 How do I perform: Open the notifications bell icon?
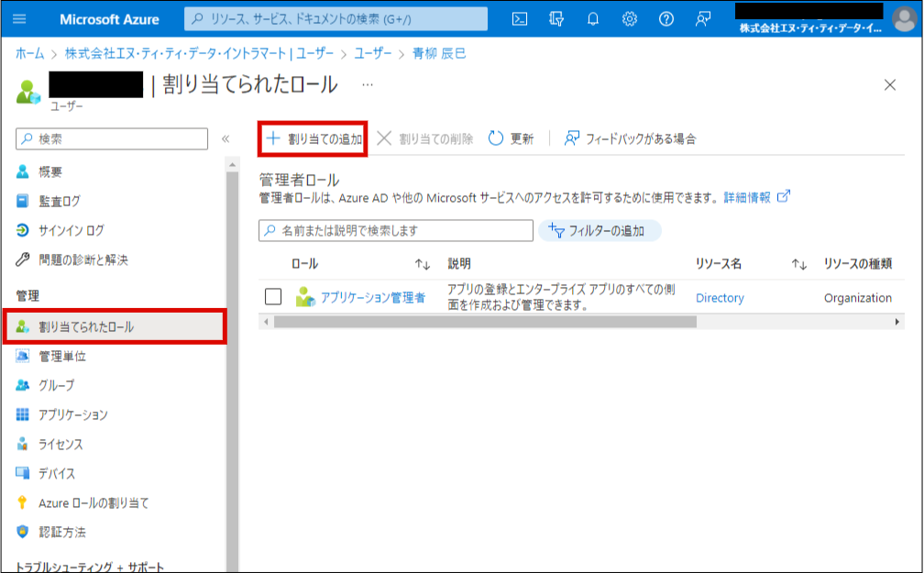593,19
